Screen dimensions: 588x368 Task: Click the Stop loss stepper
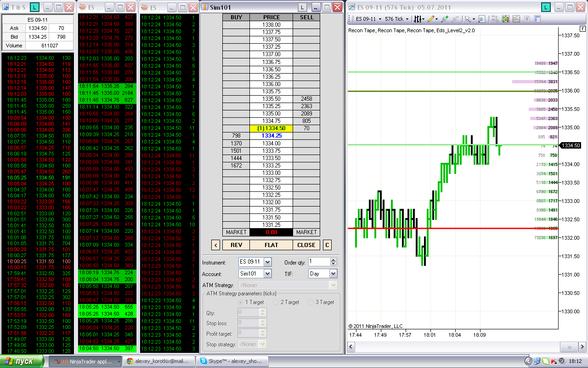click(262, 323)
